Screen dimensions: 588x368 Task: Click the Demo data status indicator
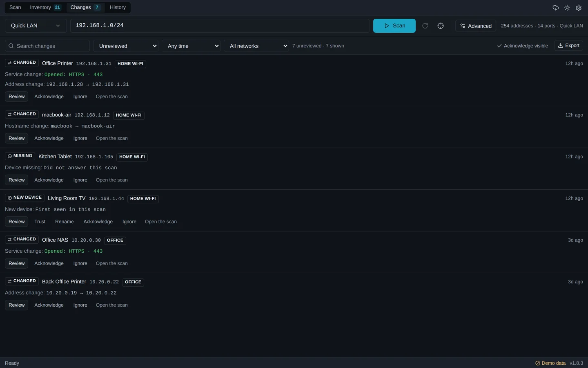(550, 363)
